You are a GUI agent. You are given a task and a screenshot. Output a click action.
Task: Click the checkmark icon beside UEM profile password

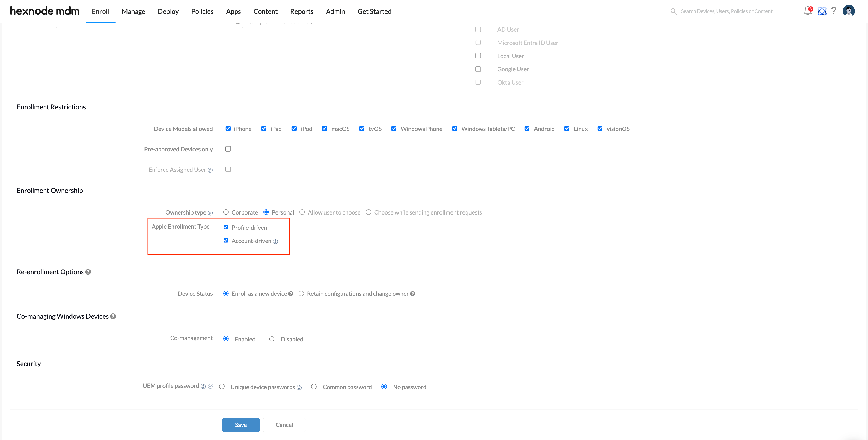click(x=210, y=386)
